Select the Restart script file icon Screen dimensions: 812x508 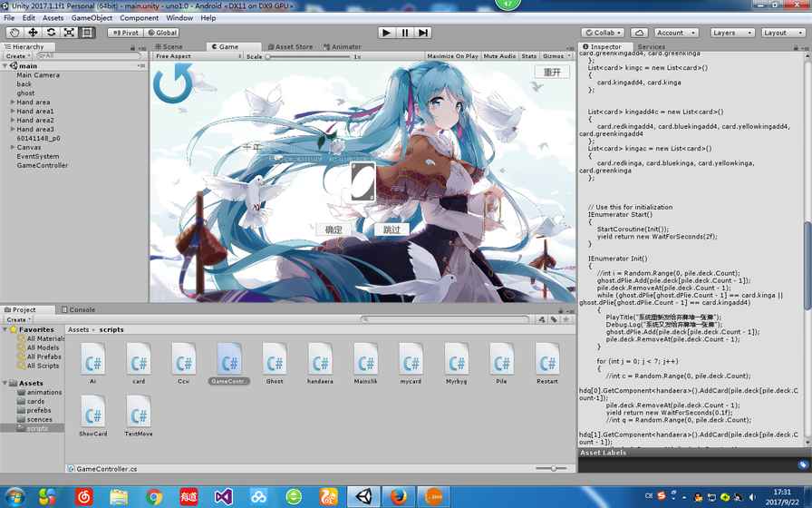click(546, 358)
